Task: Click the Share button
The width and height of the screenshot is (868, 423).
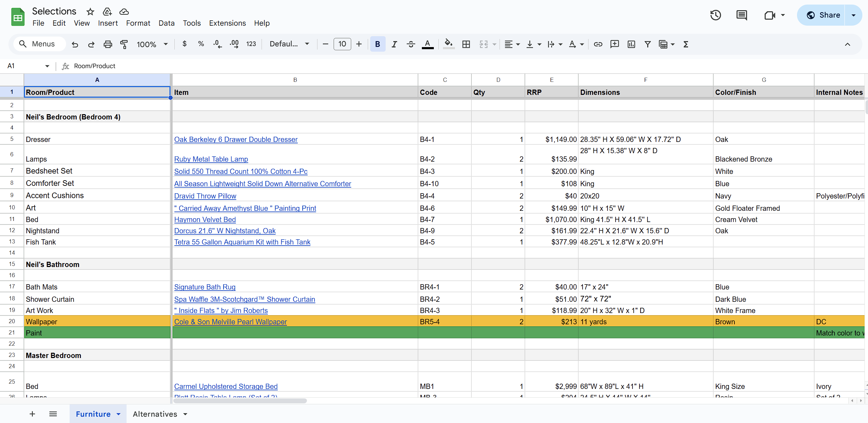Action: click(x=824, y=15)
